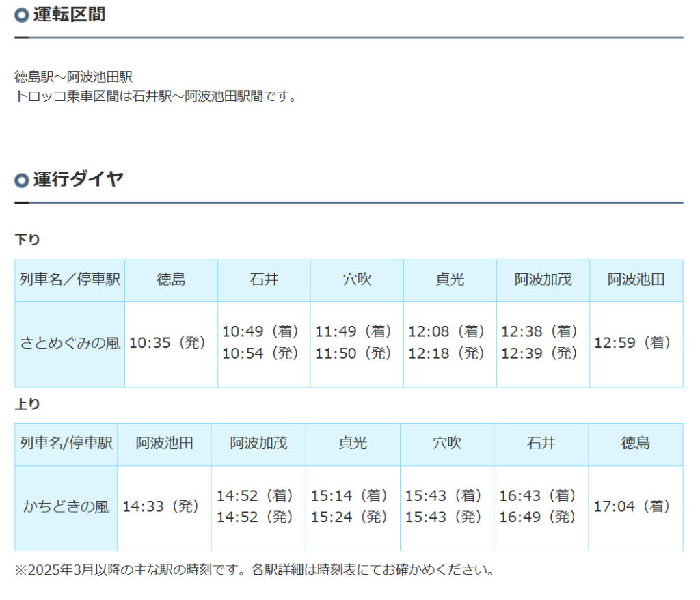700x600 pixels.
Task: Select the text 徳島駅～阿波池田駅
Action: coord(74,77)
